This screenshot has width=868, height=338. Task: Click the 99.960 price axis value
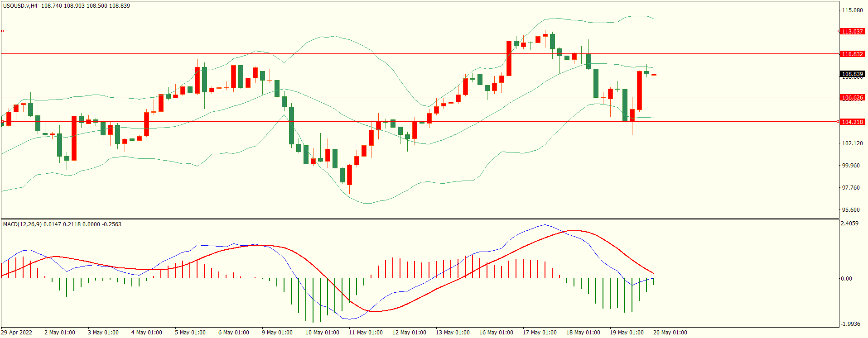click(x=850, y=166)
